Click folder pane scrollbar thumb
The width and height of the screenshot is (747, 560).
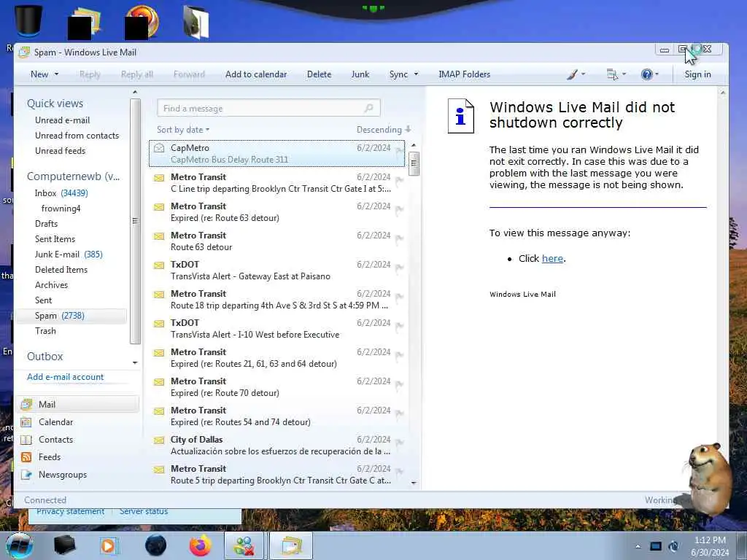tap(135, 220)
